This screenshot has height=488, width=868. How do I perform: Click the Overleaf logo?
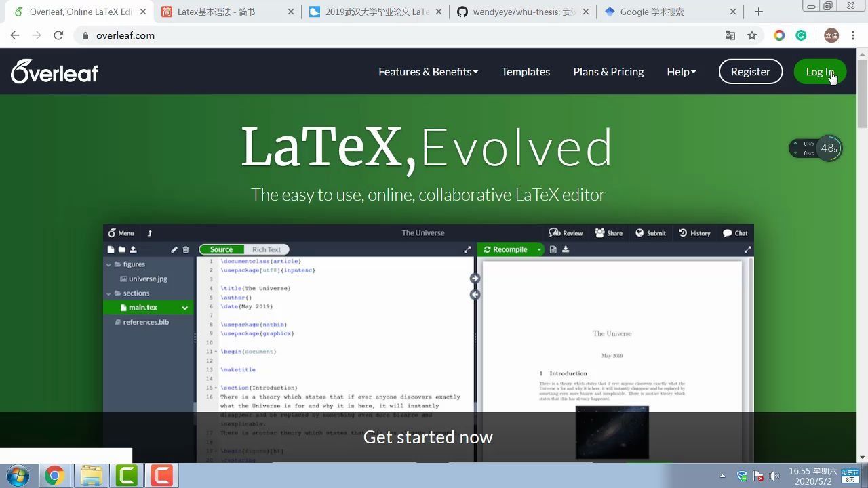coord(55,71)
